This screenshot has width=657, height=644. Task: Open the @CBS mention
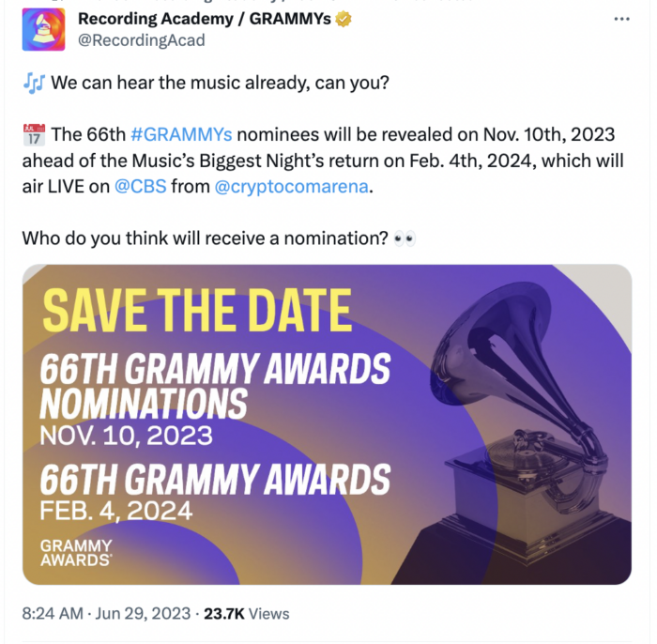[x=140, y=186]
